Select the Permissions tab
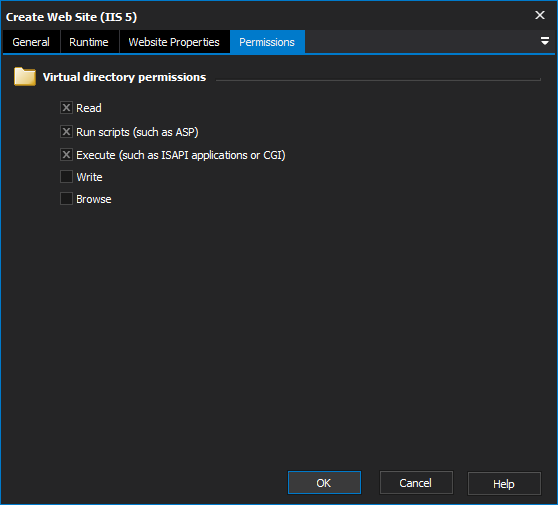The width and height of the screenshot is (558, 505). click(x=267, y=42)
